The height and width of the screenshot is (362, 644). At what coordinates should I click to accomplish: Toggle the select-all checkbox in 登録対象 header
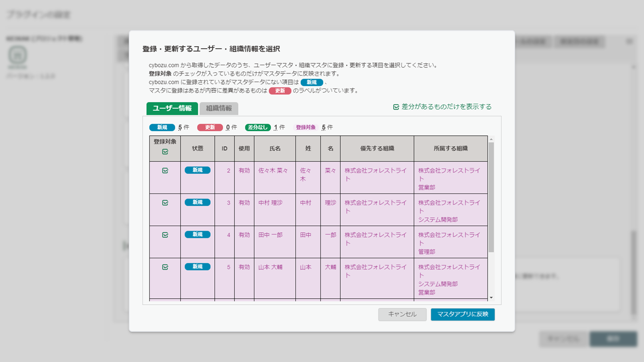165,152
